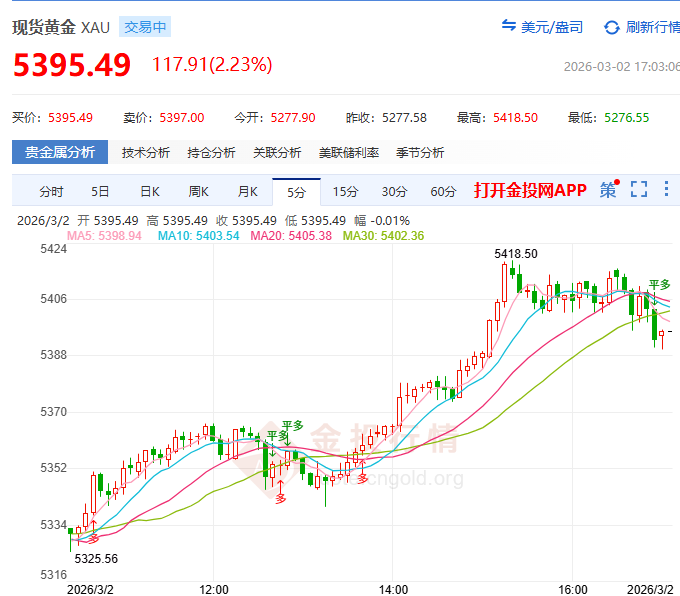680x596 pixels.
Task: Expand the chart to fullscreen
Action: coord(639,190)
